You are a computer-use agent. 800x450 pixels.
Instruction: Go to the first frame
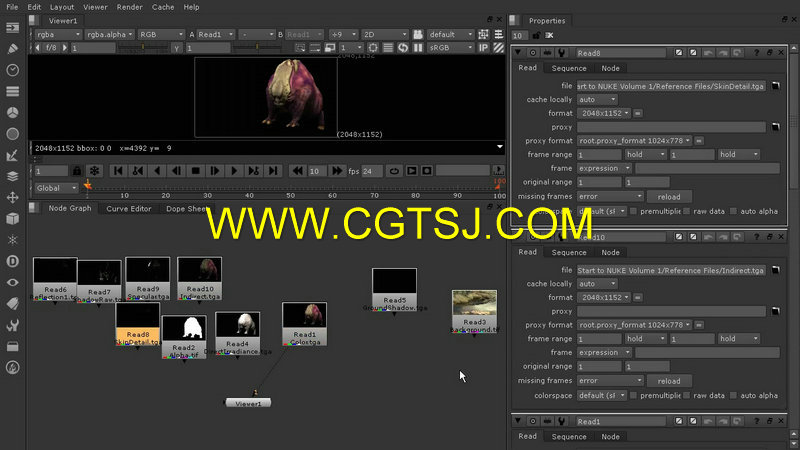118,171
